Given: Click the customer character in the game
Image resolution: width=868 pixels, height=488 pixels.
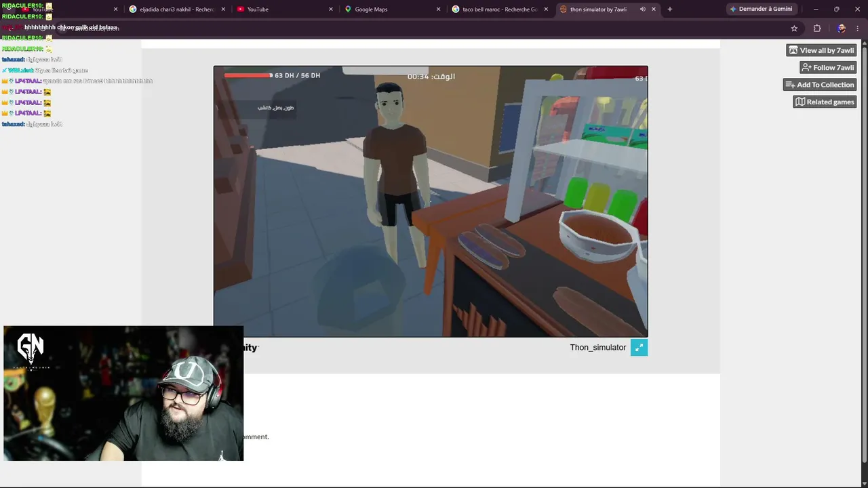Looking at the screenshot, I should pos(396,176).
